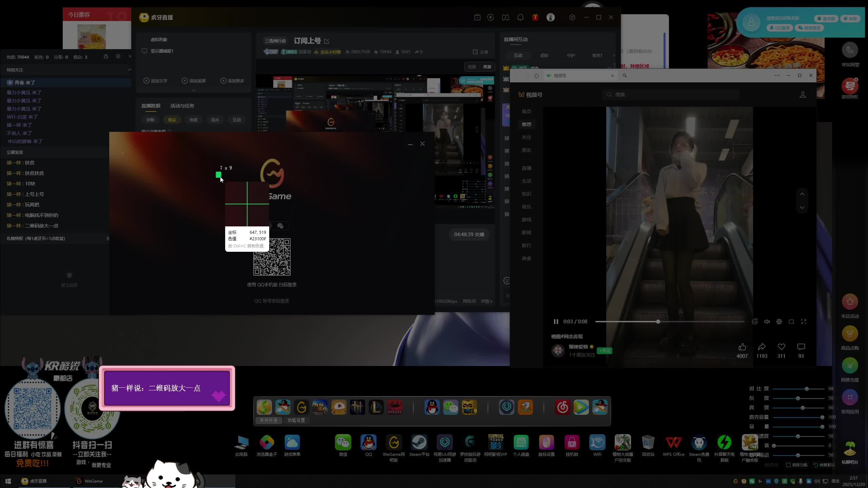Pause the 视频号 video playback
The height and width of the screenshot is (488, 868).
(556, 322)
